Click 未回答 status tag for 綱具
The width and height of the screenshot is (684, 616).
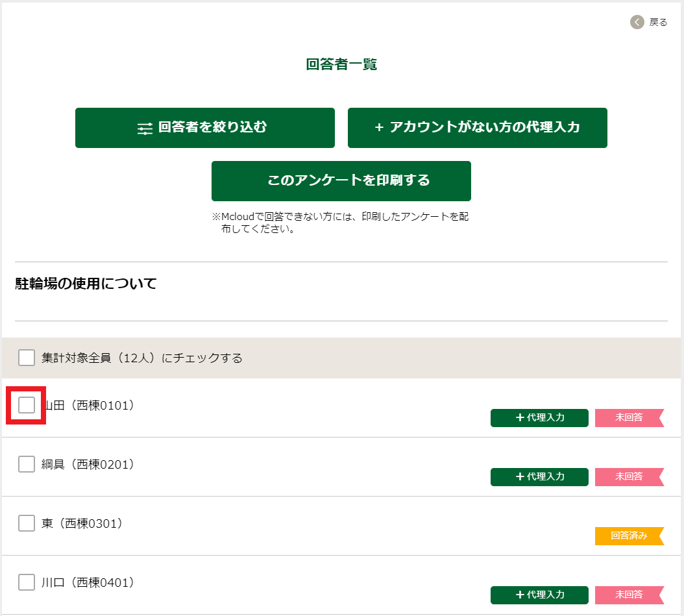point(629,477)
